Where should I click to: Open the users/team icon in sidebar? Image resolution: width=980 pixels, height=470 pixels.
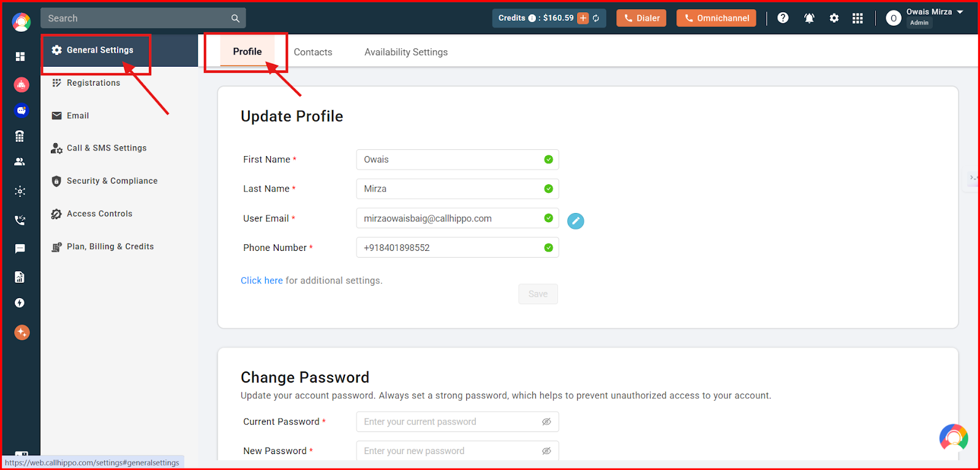tap(20, 162)
